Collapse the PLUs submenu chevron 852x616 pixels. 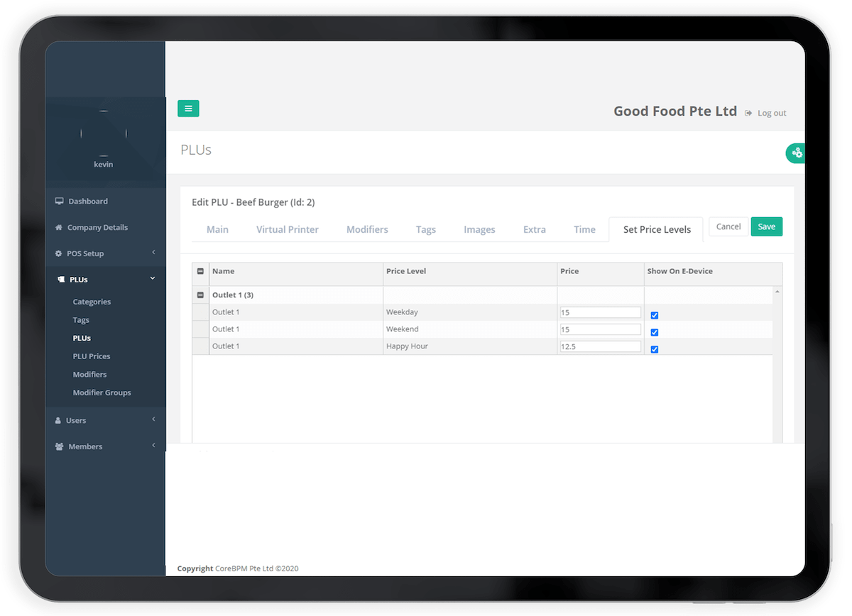click(x=153, y=279)
